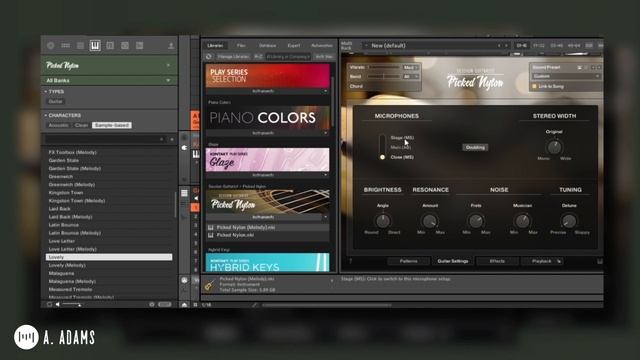Select Stage (MS) microphone option

pos(402,138)
